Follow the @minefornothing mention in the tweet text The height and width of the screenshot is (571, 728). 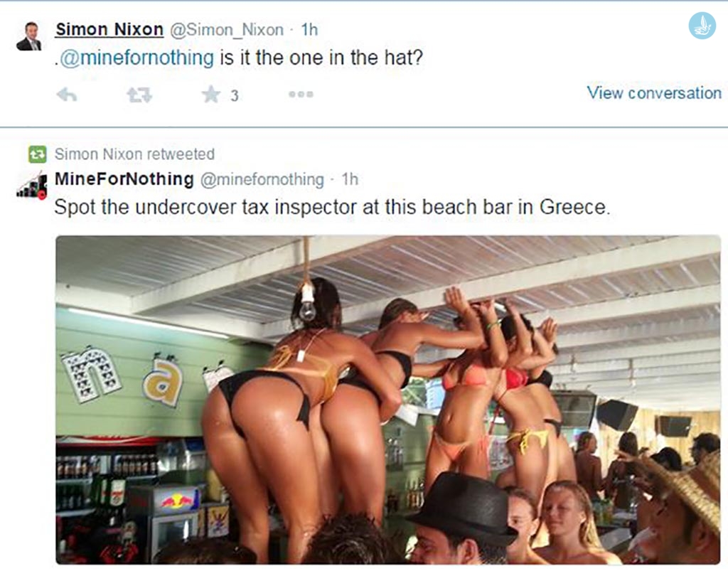point(137,58)
